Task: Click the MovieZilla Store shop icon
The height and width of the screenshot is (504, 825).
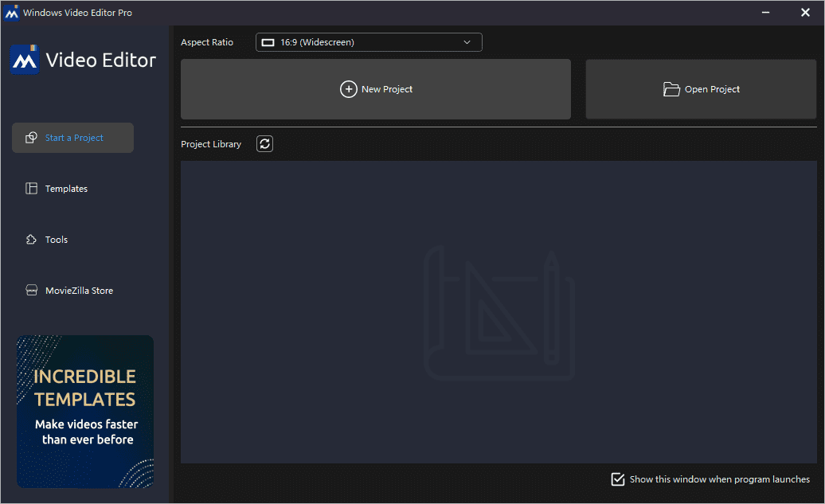Action: click(x=32, y=291)
